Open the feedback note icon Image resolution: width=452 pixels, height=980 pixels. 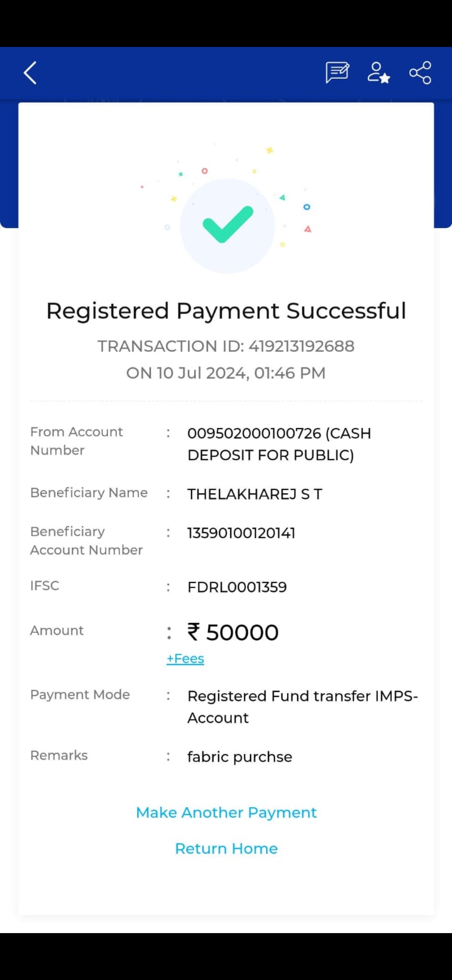pos(337,73)
